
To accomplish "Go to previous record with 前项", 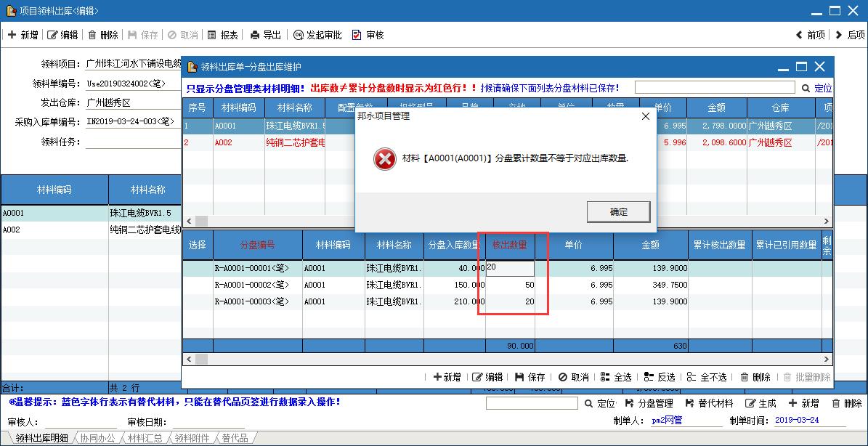I will 811,35.
